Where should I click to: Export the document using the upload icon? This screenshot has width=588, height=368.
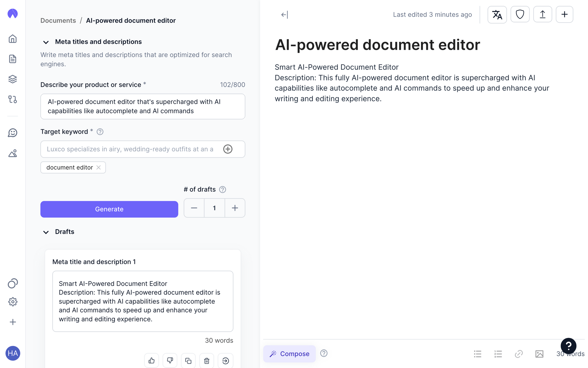[x=542, y=14]
